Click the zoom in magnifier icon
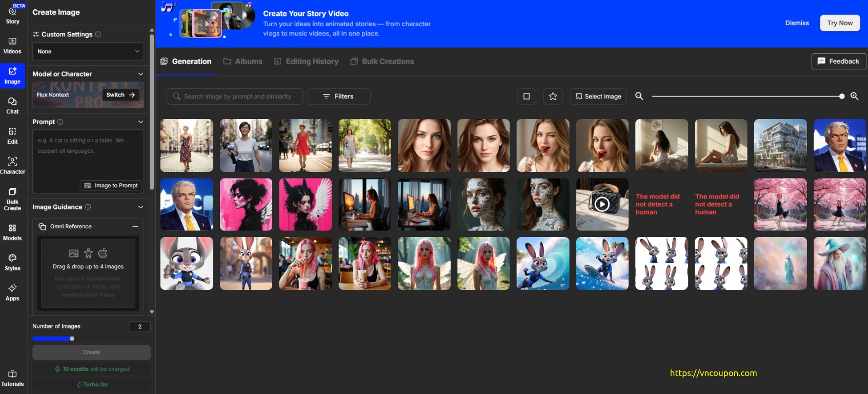This screenshot has height=394, width=868. click(x=854, y=96)
